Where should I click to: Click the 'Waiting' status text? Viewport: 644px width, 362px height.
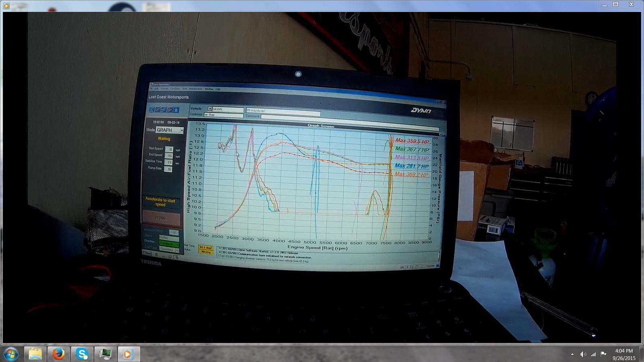click(x=164, y=138)
